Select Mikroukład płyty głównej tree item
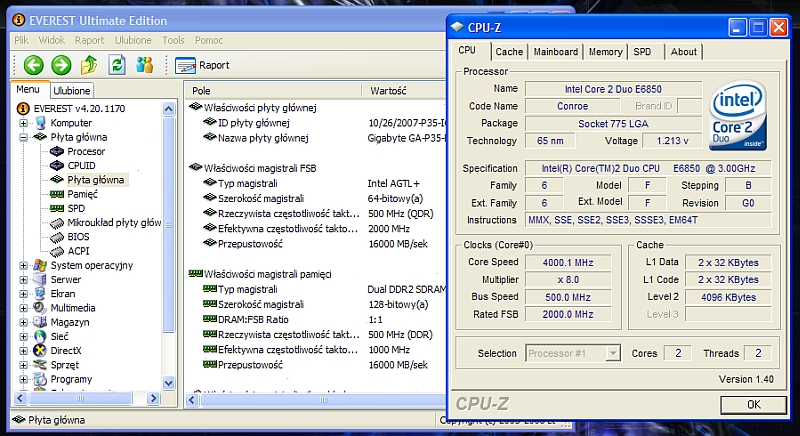 [114, 222]
